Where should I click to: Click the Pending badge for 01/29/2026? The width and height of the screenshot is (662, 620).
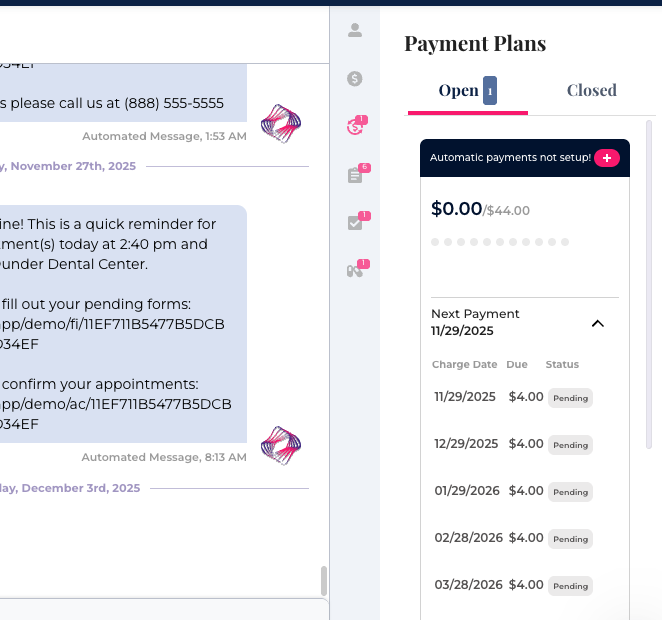click(570, 492)
